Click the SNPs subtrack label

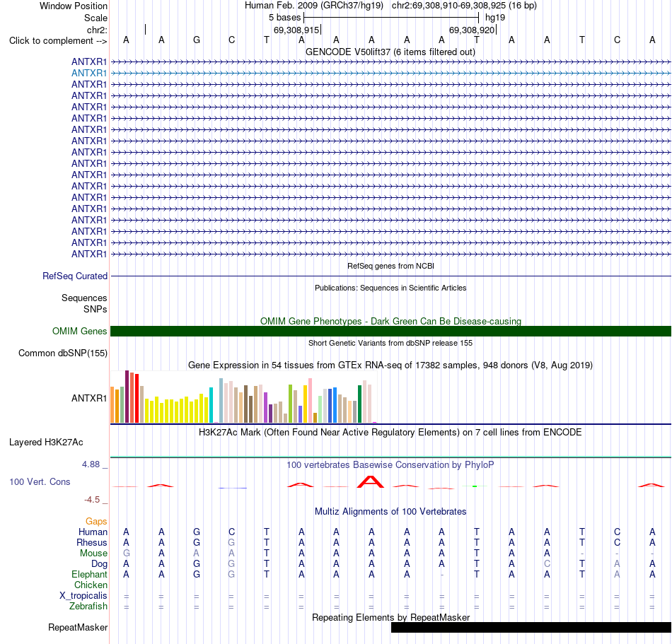click(95, 309)
